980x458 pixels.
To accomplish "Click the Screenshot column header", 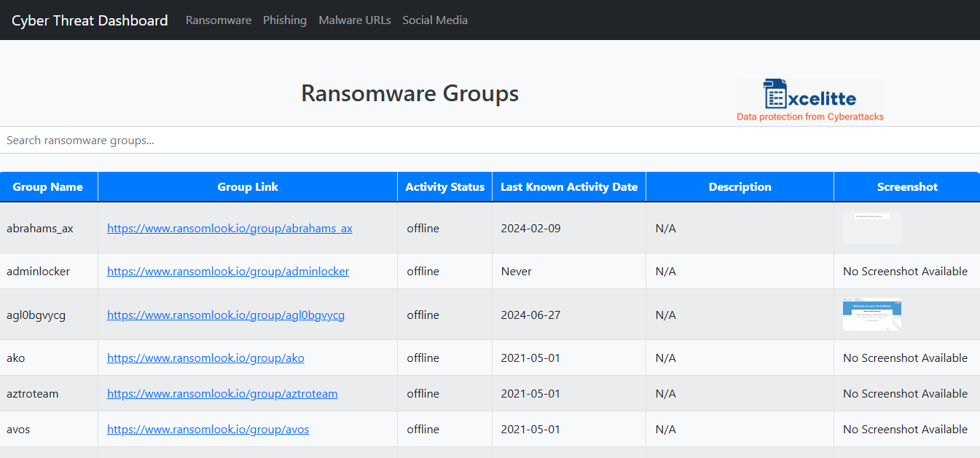I will [x=906, y=186].
